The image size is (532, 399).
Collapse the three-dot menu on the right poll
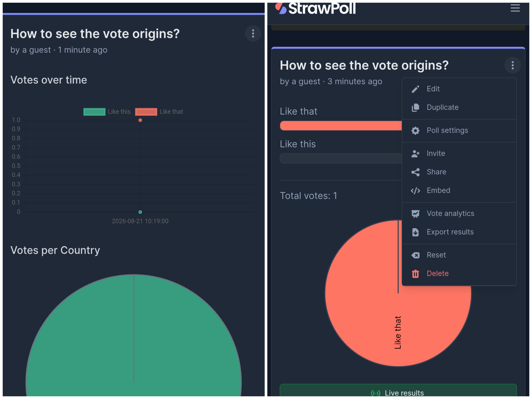point(512,65)
